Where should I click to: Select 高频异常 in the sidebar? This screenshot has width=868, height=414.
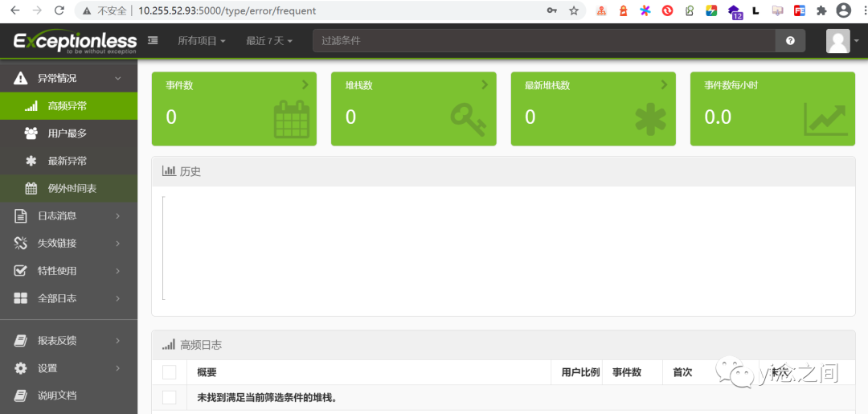tap(68, 106)
